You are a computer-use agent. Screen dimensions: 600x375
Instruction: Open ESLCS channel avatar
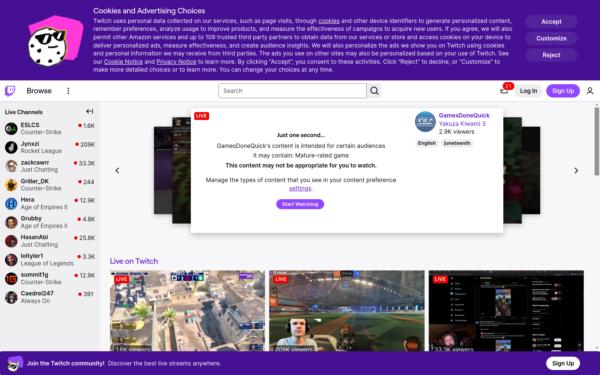(x=11, y=129)
